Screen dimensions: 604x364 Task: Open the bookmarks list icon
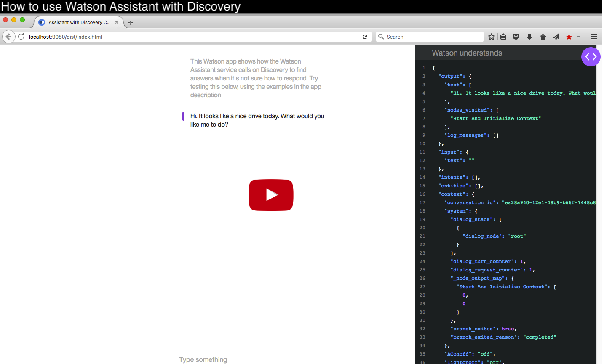click(503, 37)
